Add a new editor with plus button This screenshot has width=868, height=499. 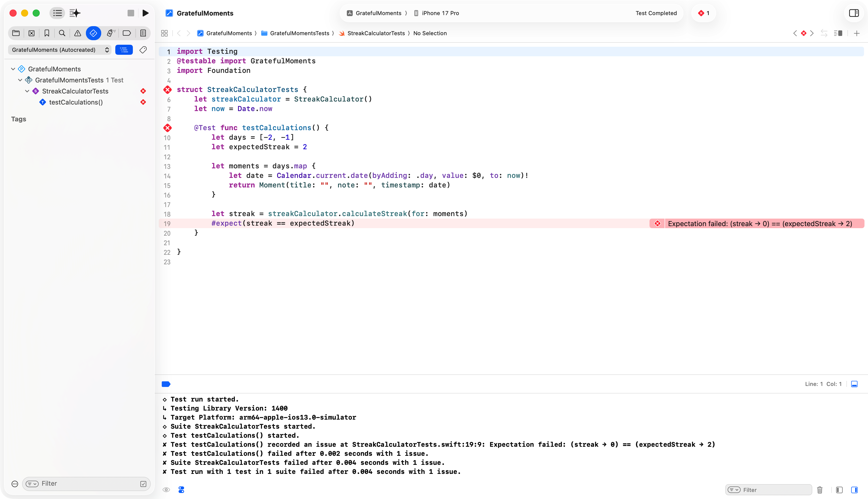click(x=857, y=33)
